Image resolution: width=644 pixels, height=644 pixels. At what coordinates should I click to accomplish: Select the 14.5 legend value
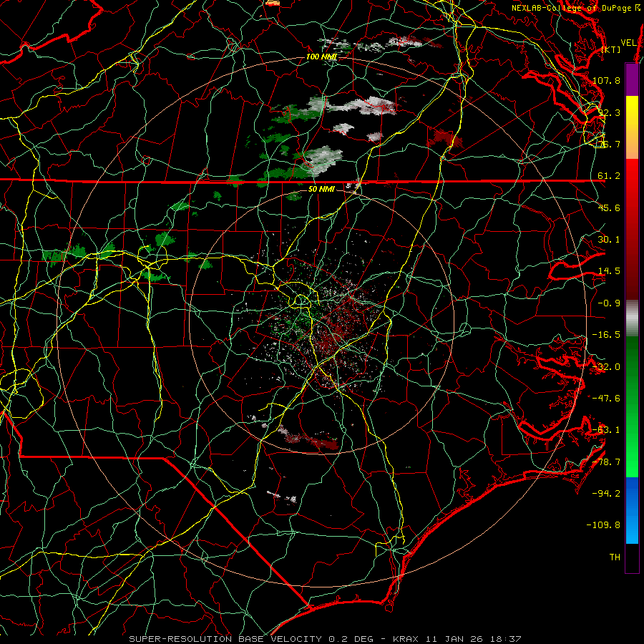(x=609, y=271)
